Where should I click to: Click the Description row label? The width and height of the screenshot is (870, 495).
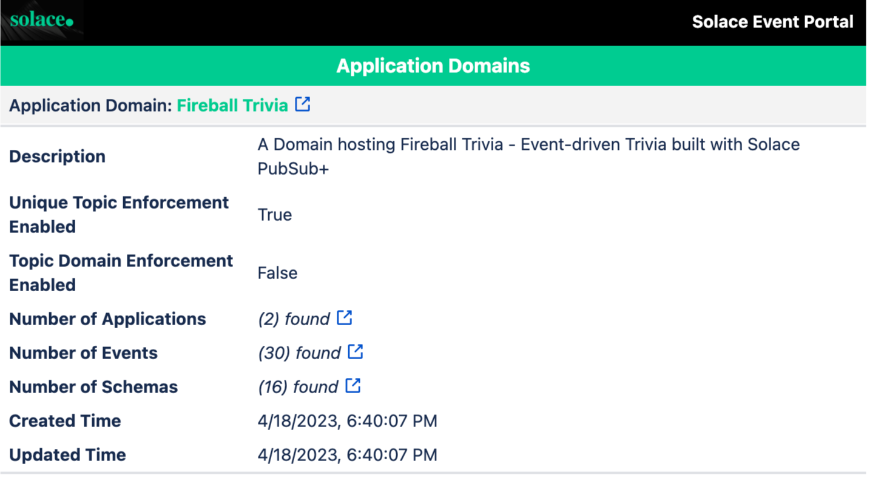57,157
